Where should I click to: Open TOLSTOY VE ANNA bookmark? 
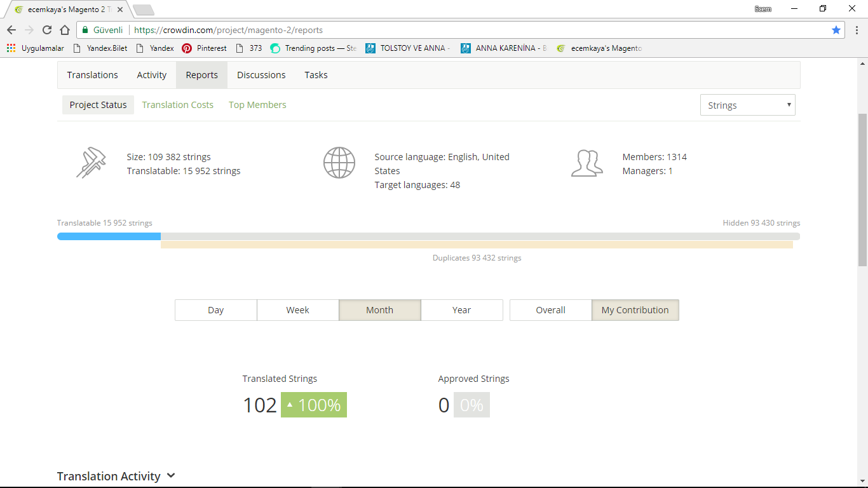[x=408, y=48]
